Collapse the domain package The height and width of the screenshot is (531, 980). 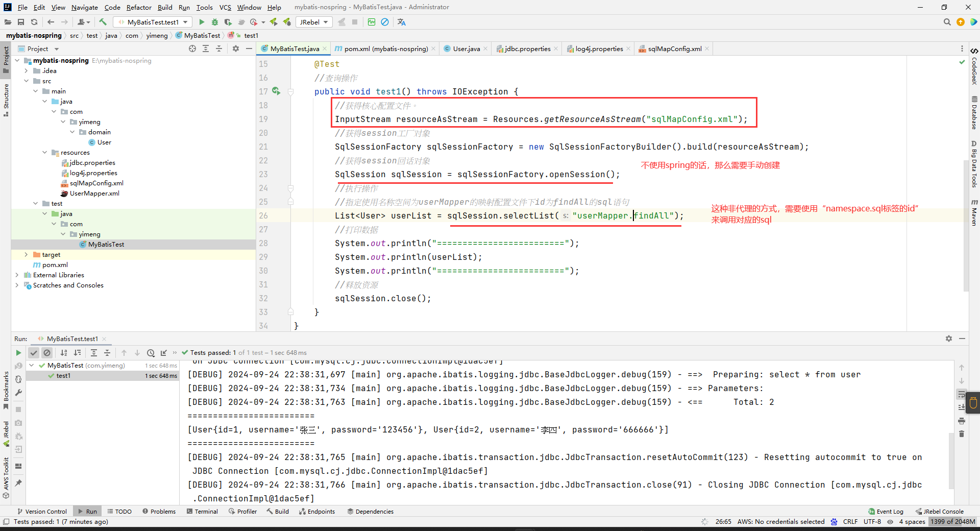coord(72,132)
